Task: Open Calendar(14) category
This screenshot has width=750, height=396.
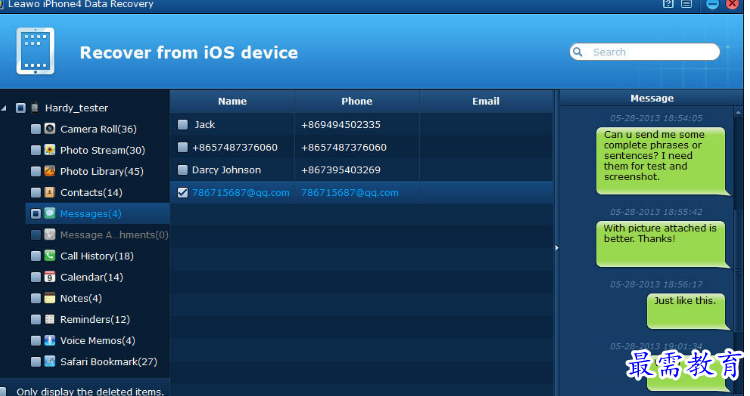Action: pos(91,277)
